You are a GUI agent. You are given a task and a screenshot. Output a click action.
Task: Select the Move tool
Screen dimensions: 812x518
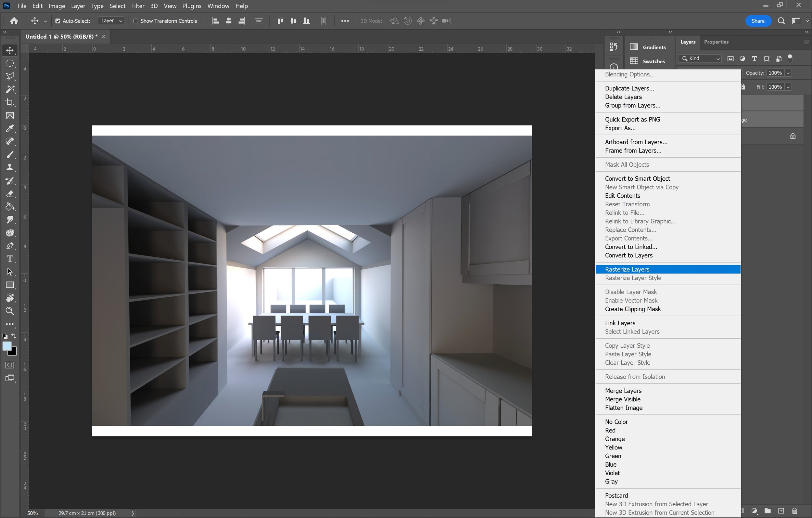coord(10,50)
